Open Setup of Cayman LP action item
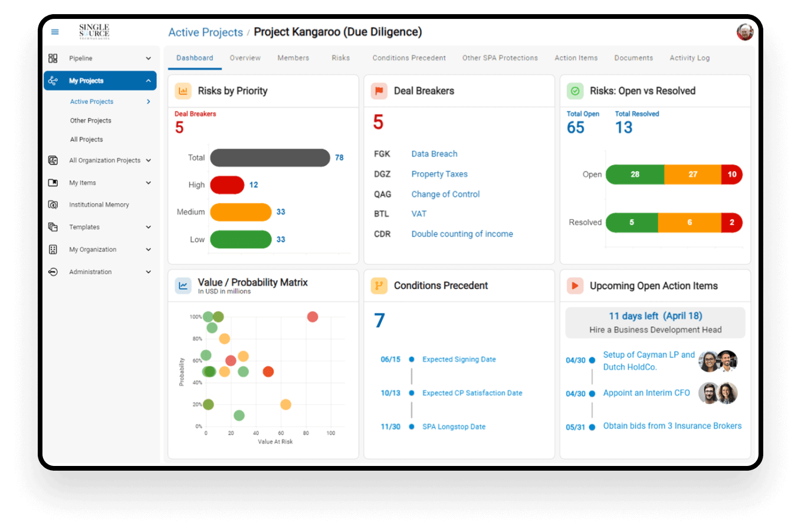 pyautogui.click(x=649, y=361)
